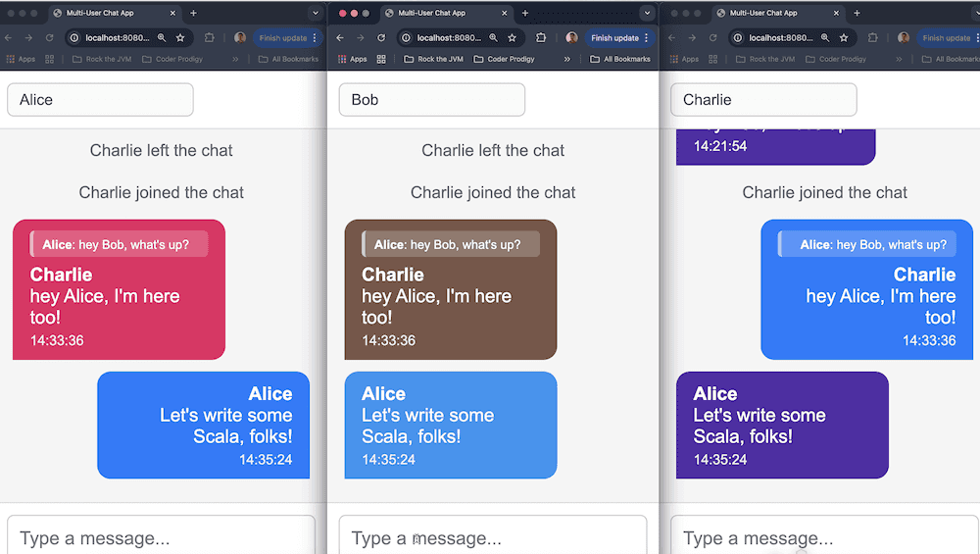Focus the message input in Bob's chat

tap(493, 537)
